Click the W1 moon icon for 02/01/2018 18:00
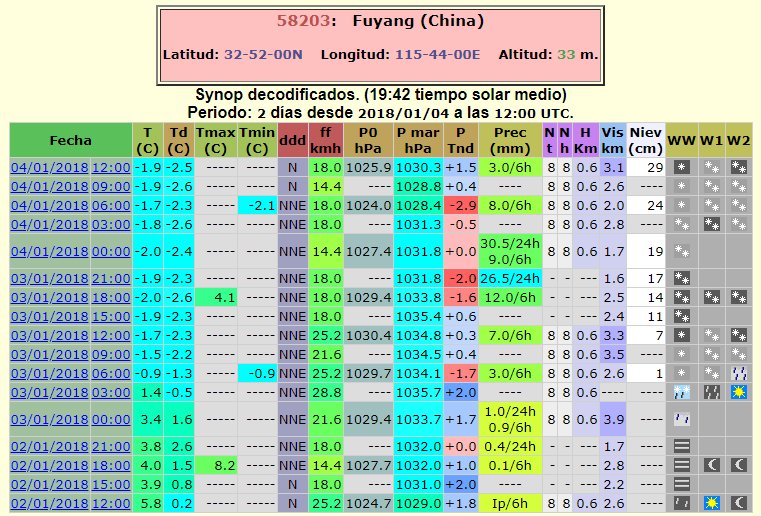The height and width of the screenshot is (516, 761). click(711, 464)
